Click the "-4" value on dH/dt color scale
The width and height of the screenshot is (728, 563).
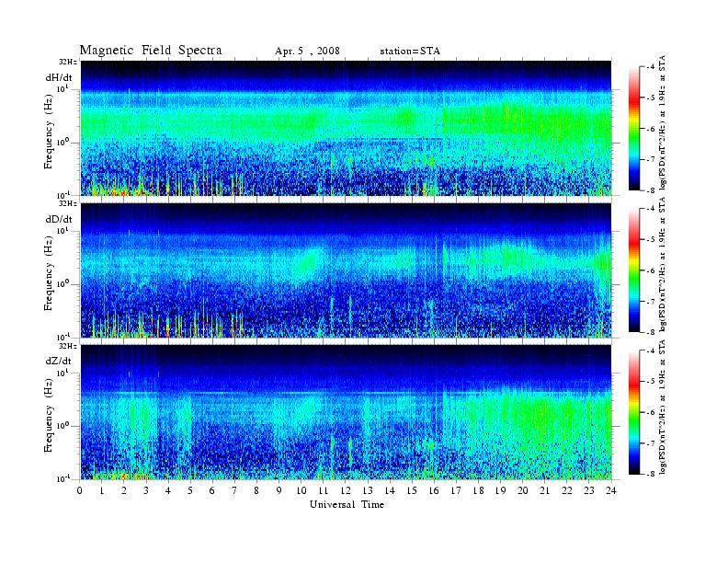coord(651,67)
